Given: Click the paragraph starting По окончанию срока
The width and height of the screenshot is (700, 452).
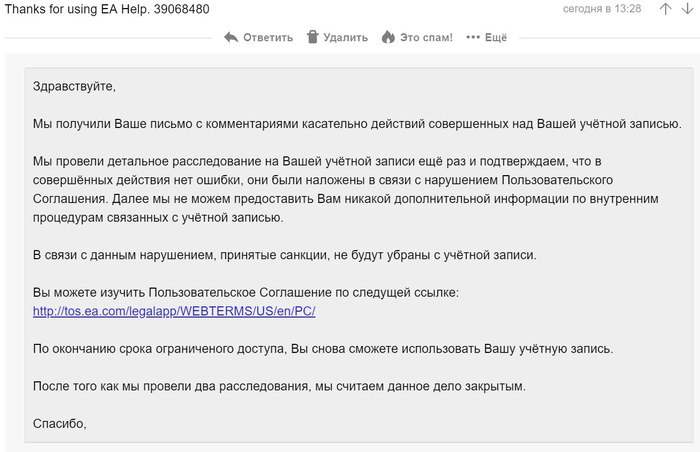Looking at the screenshot, I should pos(323,349).
